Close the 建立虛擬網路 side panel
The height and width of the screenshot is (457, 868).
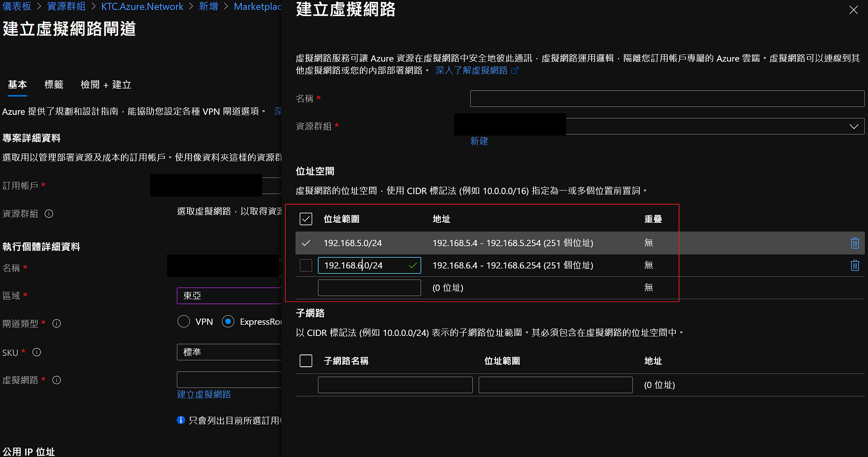pyautogui.click(x=853, y=9)
